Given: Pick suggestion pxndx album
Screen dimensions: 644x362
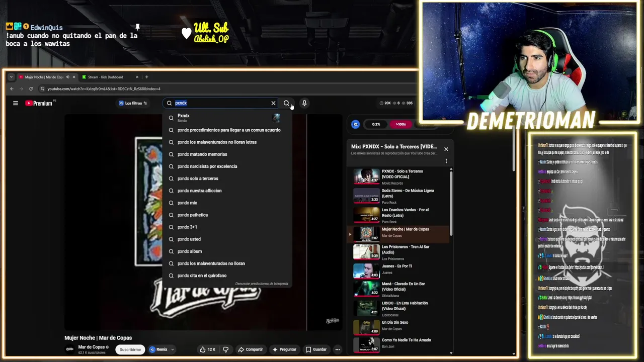Looking at the screenshot, I should [x=227, y=251].
